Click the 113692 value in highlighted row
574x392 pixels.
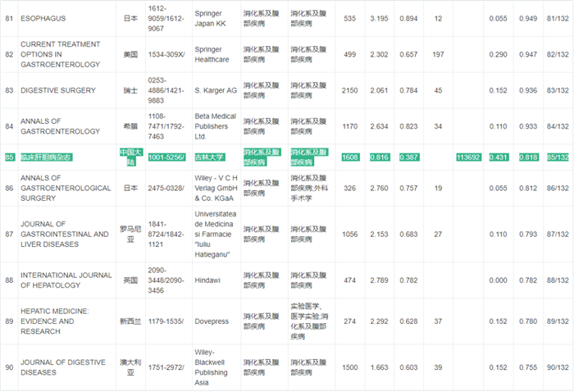click(469, 157)
